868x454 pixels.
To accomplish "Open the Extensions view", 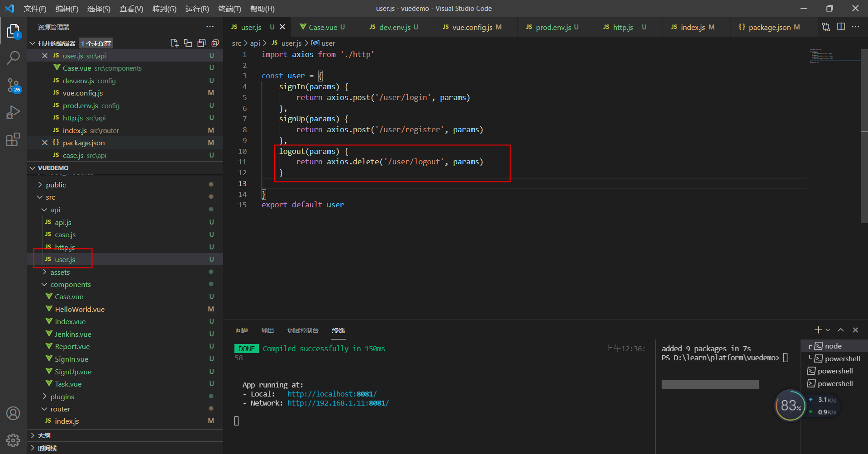I will [13, 139].
